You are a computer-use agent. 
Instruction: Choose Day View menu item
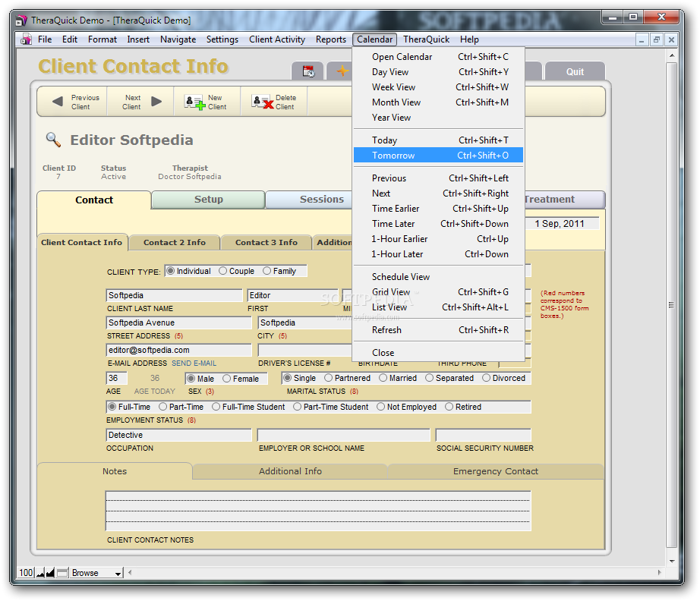tap(438, 72)
